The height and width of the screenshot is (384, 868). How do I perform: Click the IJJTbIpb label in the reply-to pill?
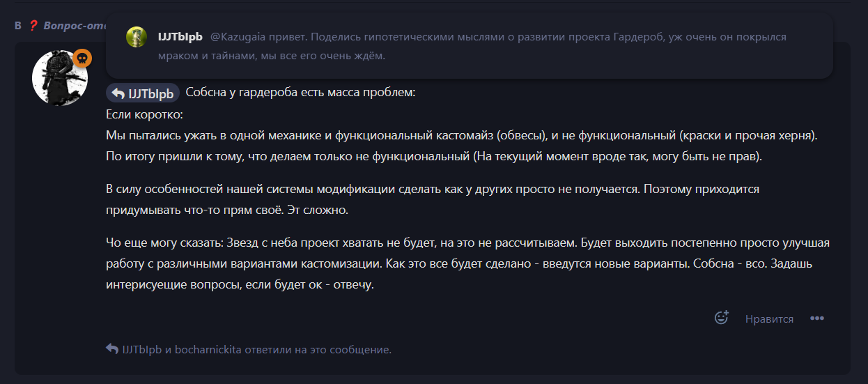click(x=151, y=93)
